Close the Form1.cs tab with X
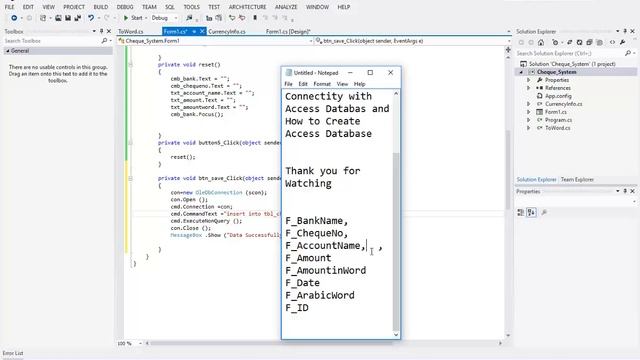 202,31
